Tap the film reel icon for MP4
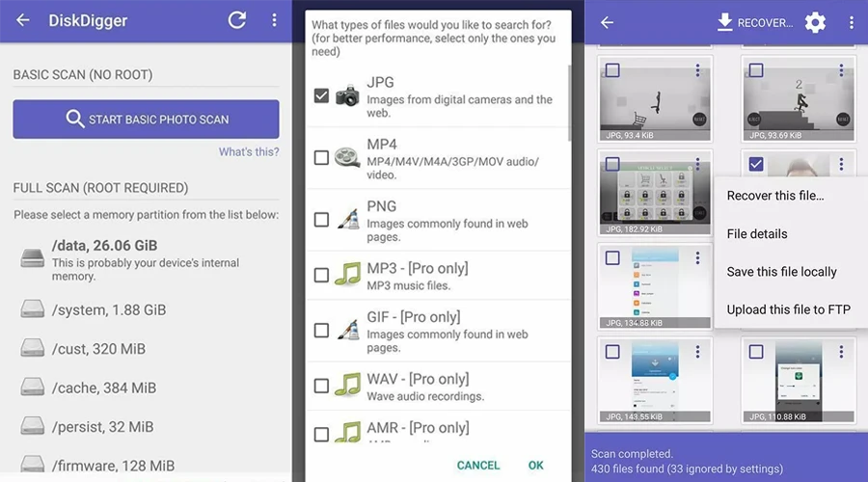This screenshot has height=482, width=868. (x=347, y=158)
